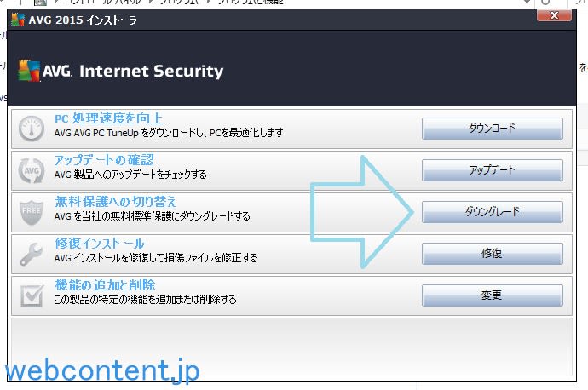Click the Internet Security header text
Image resolution: width=588 pixels, height=390 pixels.
(x=151, y=72)
